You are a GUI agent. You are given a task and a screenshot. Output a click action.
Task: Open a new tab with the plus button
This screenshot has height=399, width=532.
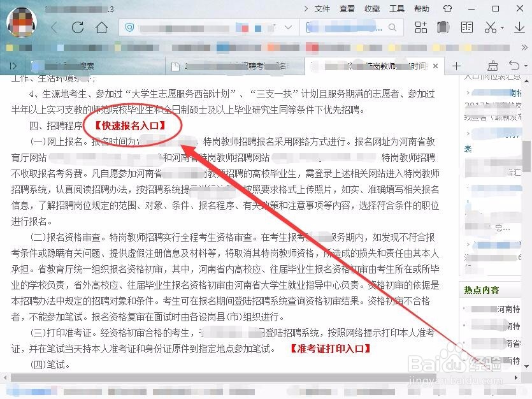[x=456, y=66]
